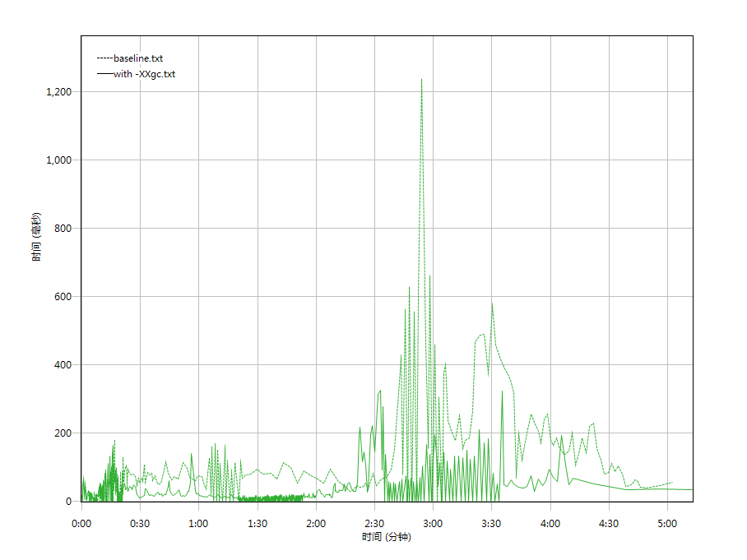The image size is (747, 560).
Task: Click the 2:00 x-axis label
Action: [317, 524]
